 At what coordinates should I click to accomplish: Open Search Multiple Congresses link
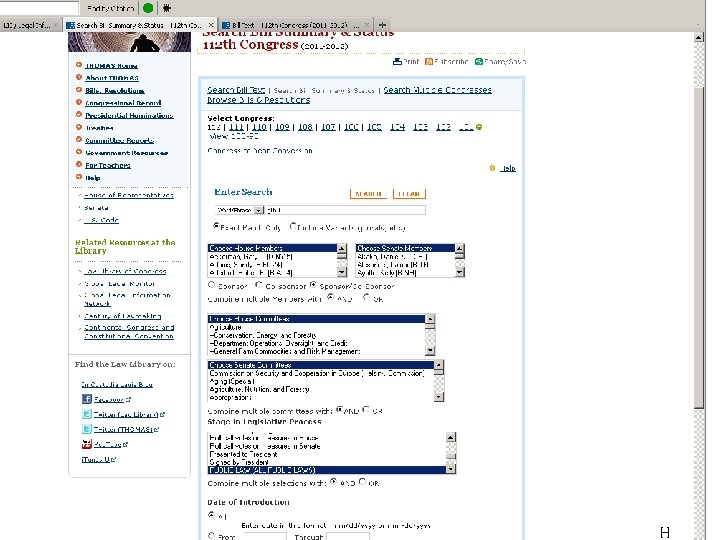[x=438, y=90]
